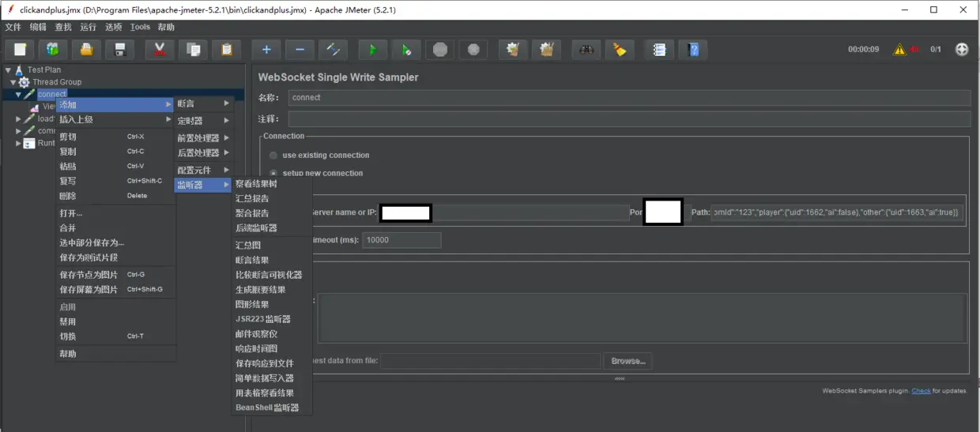Open the 后置处理器 submenu
Viewport: 980px width, 432px height.
[203, 153]
